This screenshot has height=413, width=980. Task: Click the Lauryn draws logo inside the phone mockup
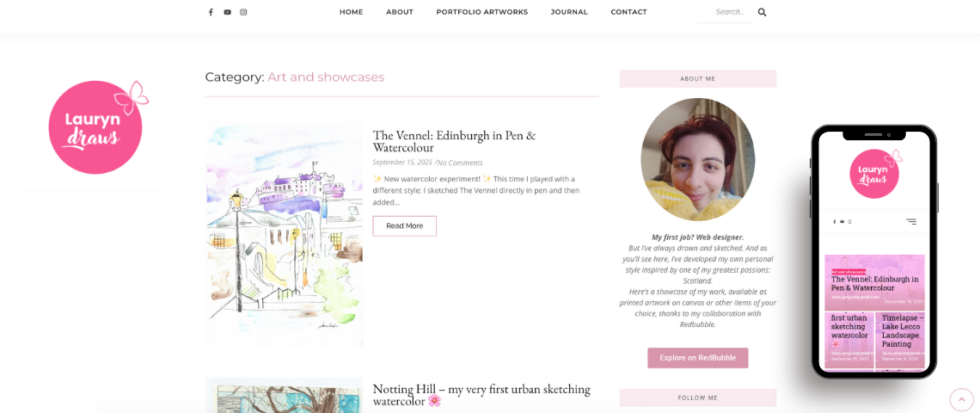pos(876,173)
